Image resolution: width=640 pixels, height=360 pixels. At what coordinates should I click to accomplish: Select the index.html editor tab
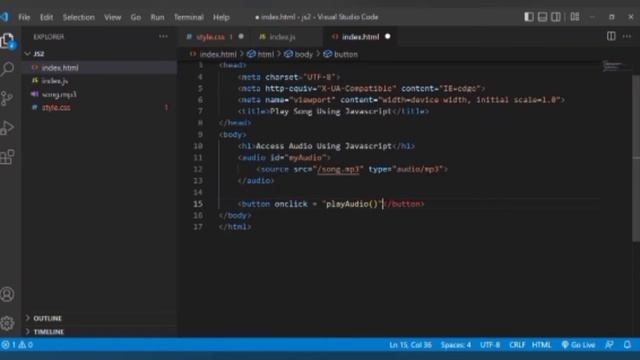[x=360, y=37]
